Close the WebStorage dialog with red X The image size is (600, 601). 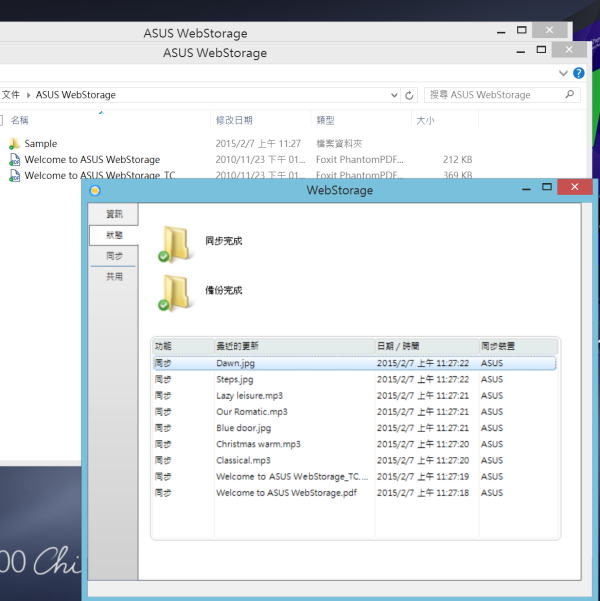coord(574,187)
